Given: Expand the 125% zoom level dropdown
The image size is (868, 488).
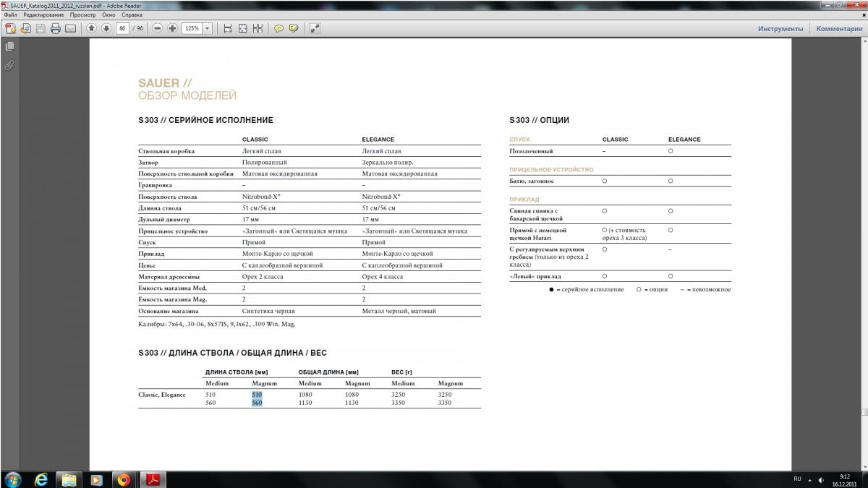Looking at the screenshot, I should (x=208, y=29).
